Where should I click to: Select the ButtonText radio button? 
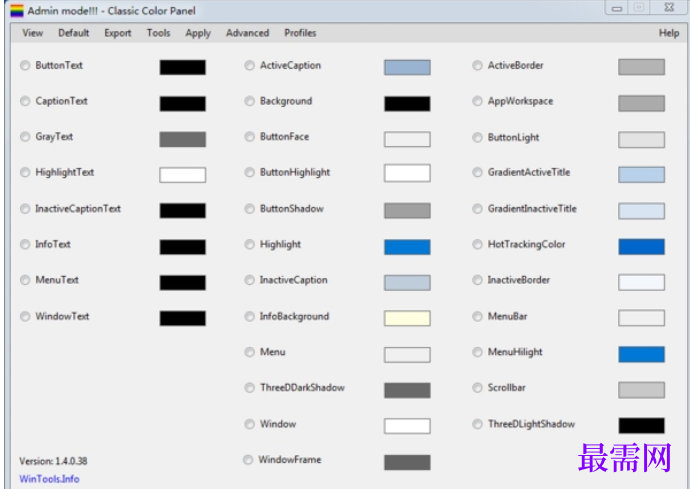(25, 66)
